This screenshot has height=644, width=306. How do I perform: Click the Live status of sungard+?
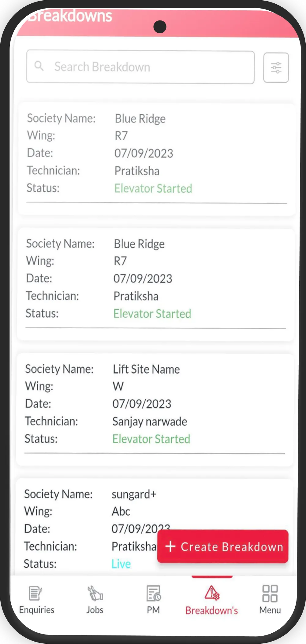point(121,564)
